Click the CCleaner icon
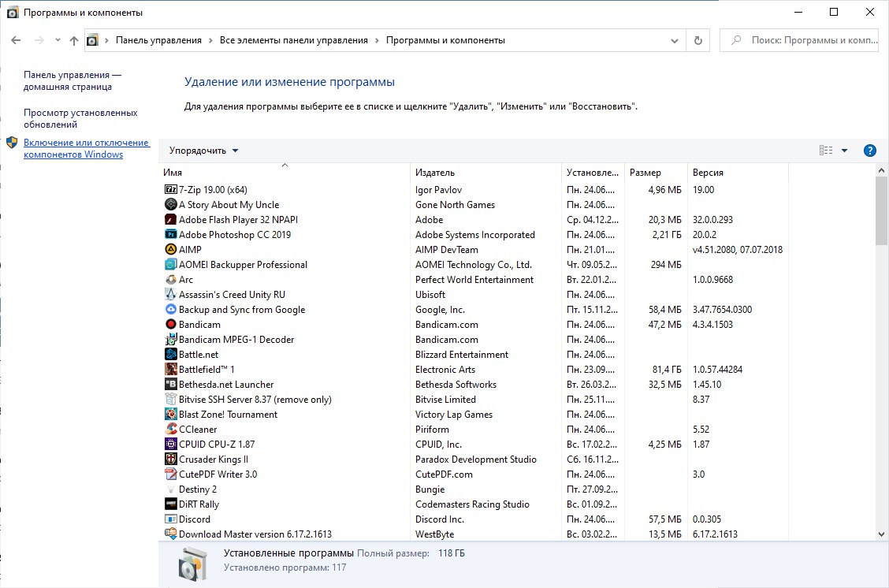The height and width of the screenshot is (588, 889). (171, 430)
